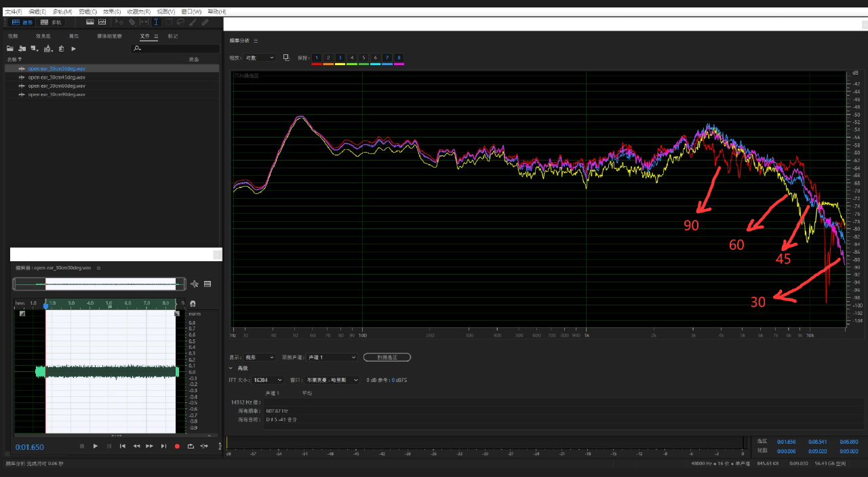Open the 缩放 scale dropdown
The height and width of the screenshot is (477, 868).
pos(260,58)
